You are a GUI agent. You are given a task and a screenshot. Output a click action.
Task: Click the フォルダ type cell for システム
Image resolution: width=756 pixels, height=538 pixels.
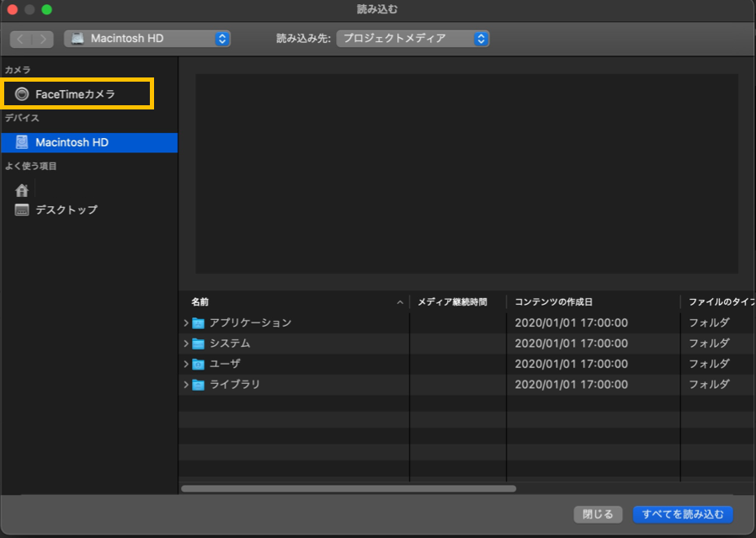[709, 344]
